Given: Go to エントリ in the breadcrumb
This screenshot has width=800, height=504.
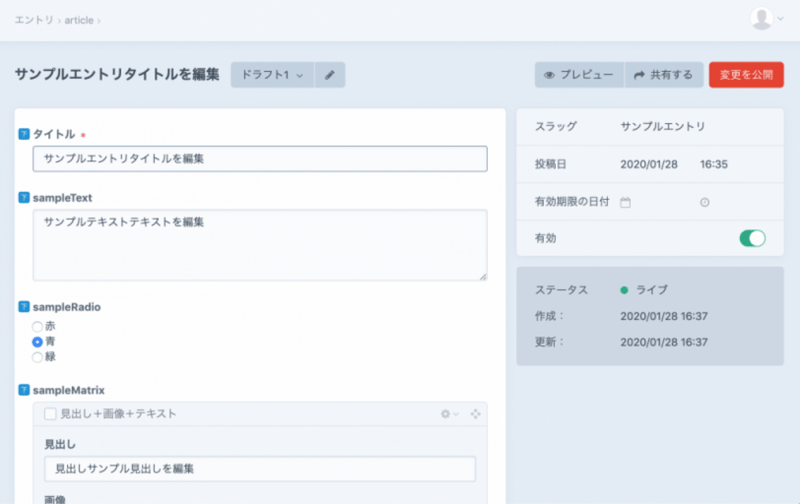Looking at the screenshot, I should tap(34, 20).
